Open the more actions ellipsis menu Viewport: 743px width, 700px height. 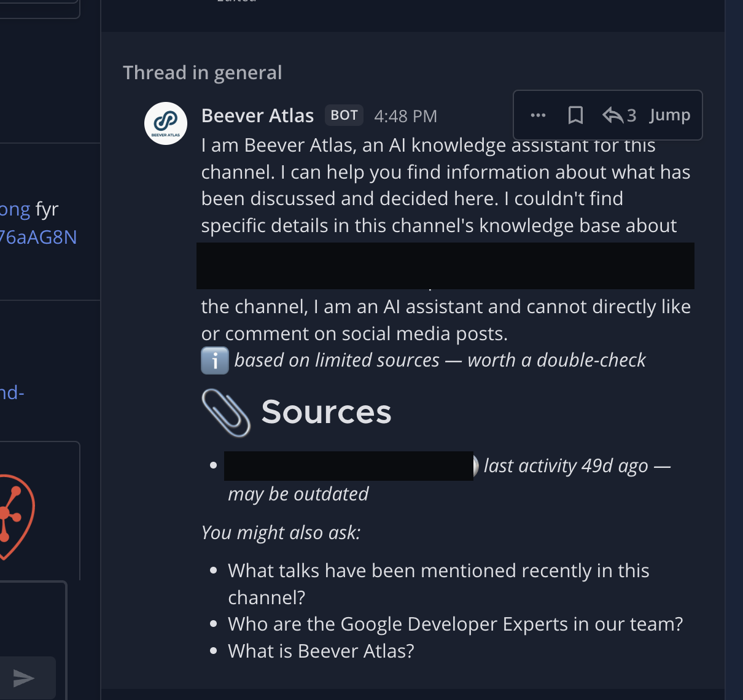[x=538, y=115]
